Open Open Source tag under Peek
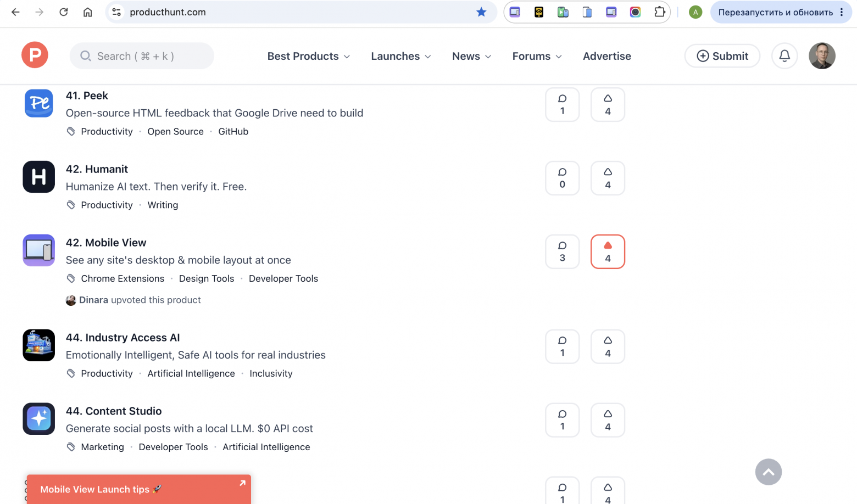 click(175, 131)
